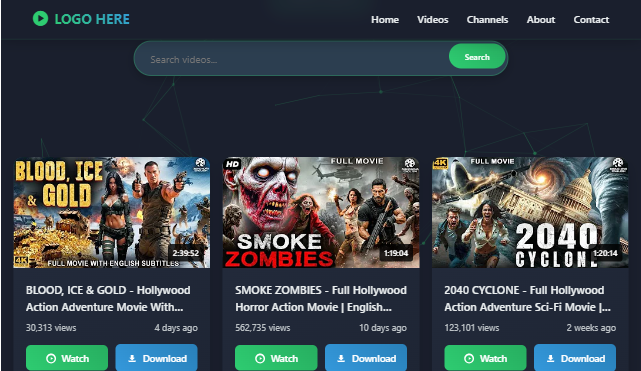Click the 2 weeks ago label
The image size is (641, 371).
(591, 328)
